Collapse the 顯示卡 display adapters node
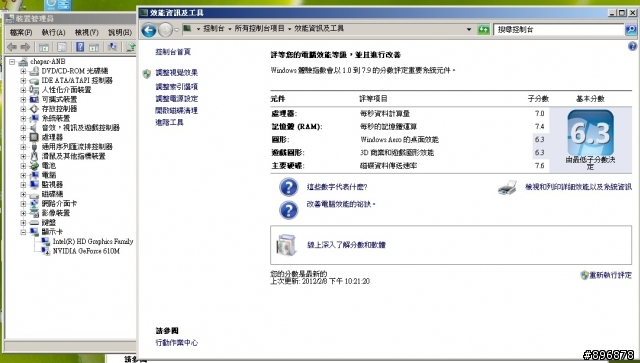Image resolution: width=640 pixels, height=363 pixels. point(23,232)
